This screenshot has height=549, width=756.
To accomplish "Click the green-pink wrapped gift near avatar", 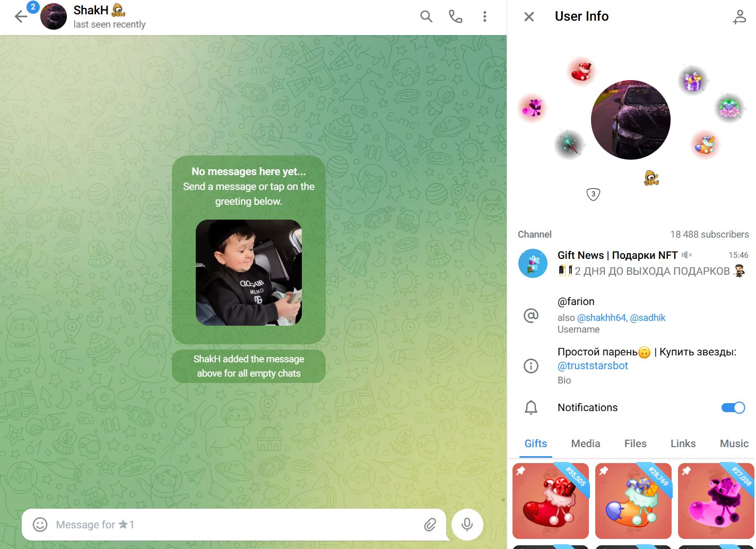I will click(729, 108).
